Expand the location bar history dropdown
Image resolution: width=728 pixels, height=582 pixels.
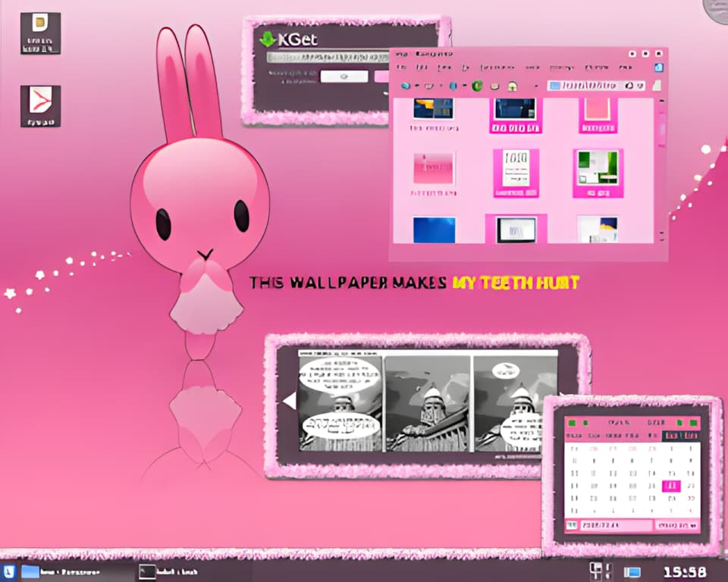(x=640, y=86)
